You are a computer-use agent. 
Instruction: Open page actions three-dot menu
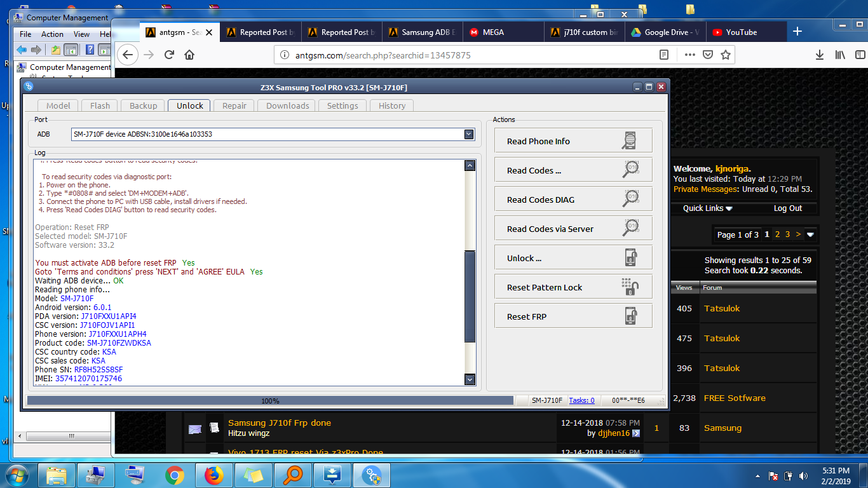tap(690, 55)
